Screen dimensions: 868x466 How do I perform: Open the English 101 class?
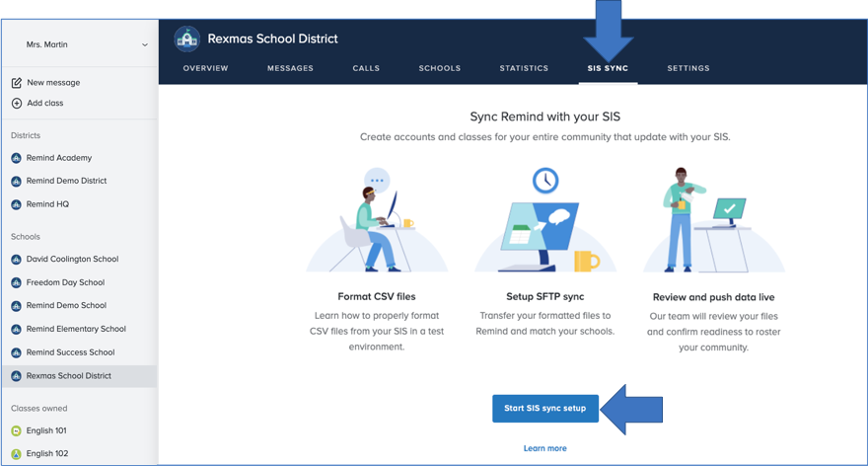point(46,430)
